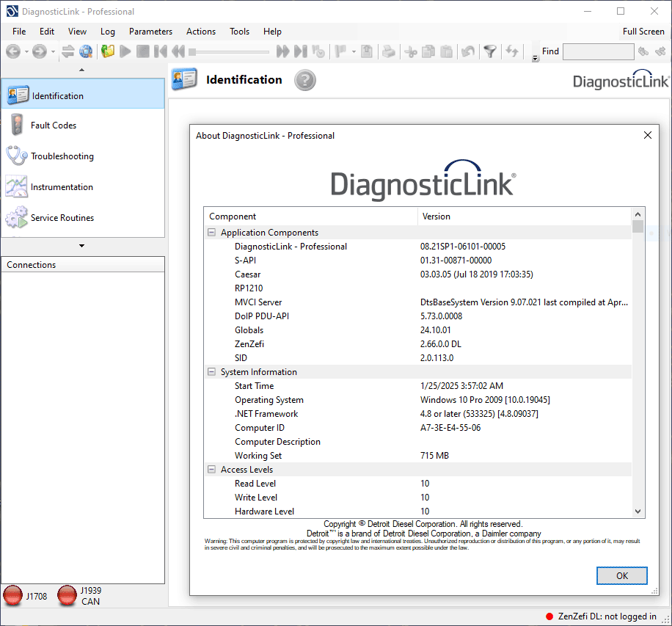Click the skip to end playback icon
This screenshot has height=626, width=672.
(301, 51)
